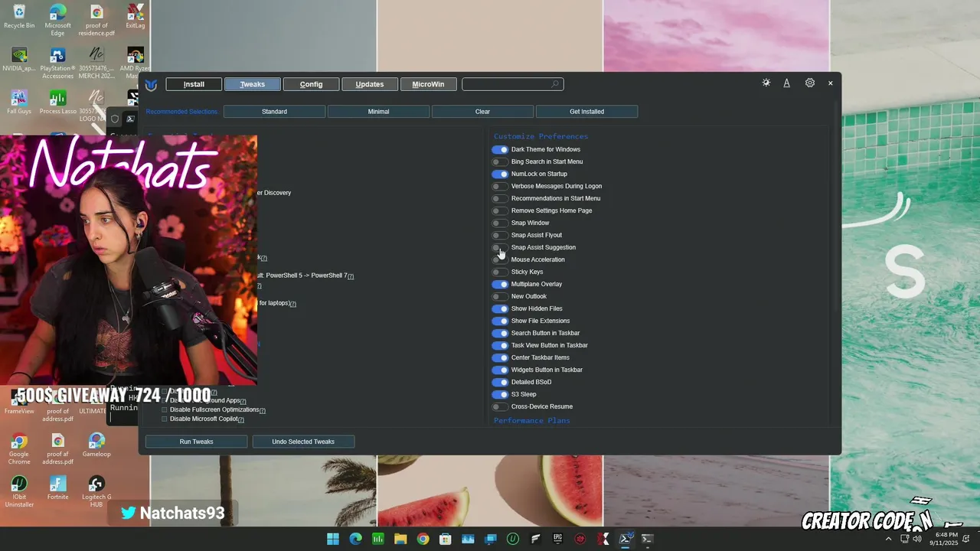Open Microsoft Copilot help (?) link

240,420
